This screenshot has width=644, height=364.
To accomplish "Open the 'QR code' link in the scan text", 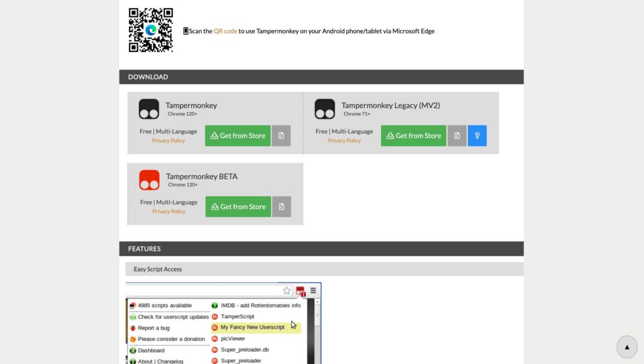I will click(x=225, y=31).
